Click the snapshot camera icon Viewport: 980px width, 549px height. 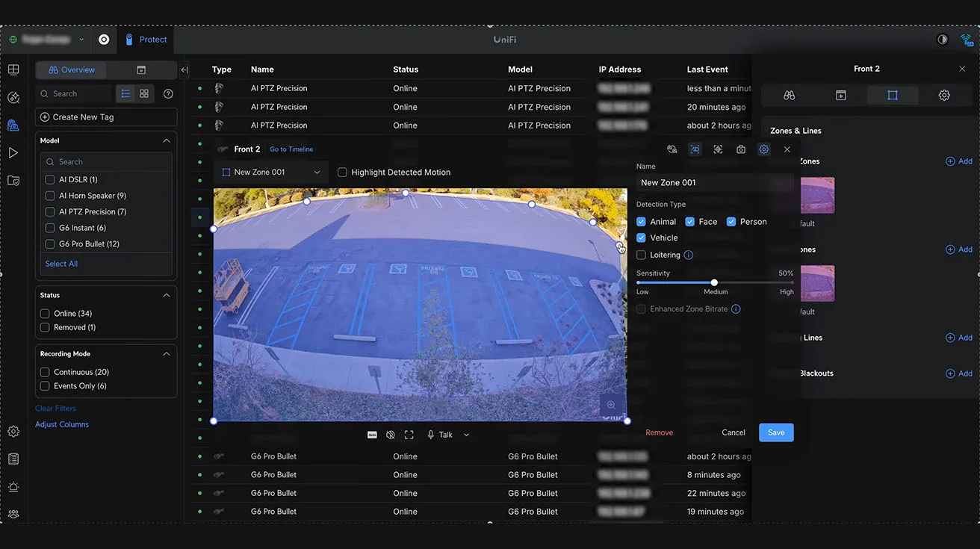tap(740, 149)
